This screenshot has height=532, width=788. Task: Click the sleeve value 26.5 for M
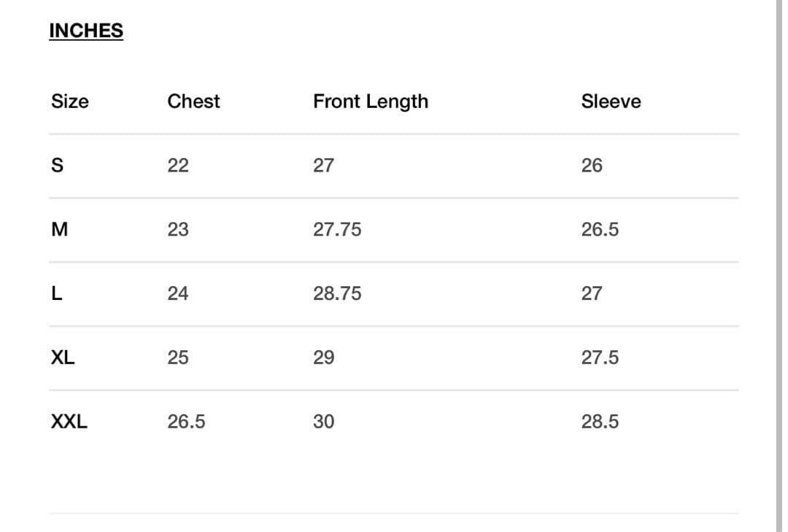[x=600, y=230]
